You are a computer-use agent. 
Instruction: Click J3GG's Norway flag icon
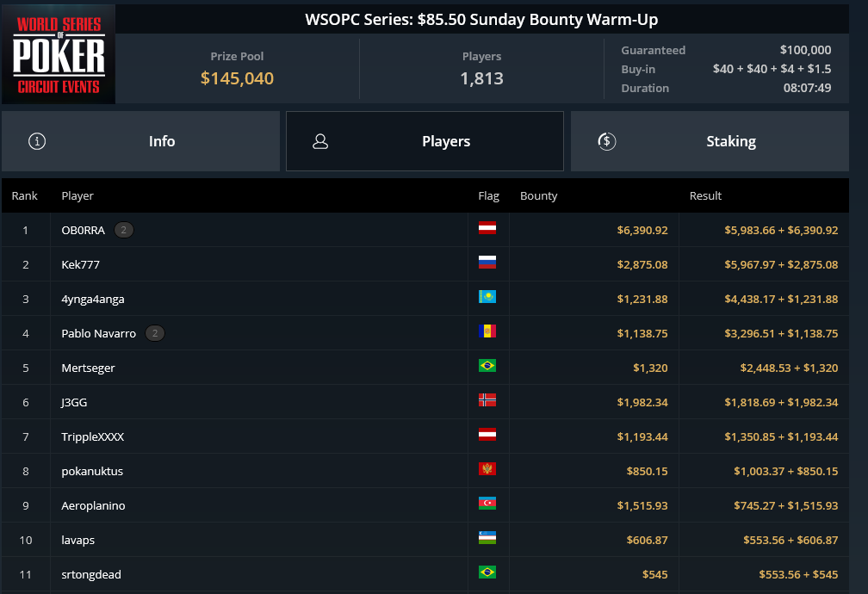(x=487, y=401)
